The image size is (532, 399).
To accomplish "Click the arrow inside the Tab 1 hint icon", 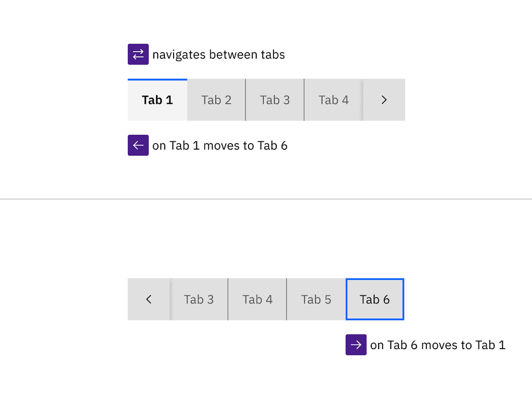I will tap(138, 145).
